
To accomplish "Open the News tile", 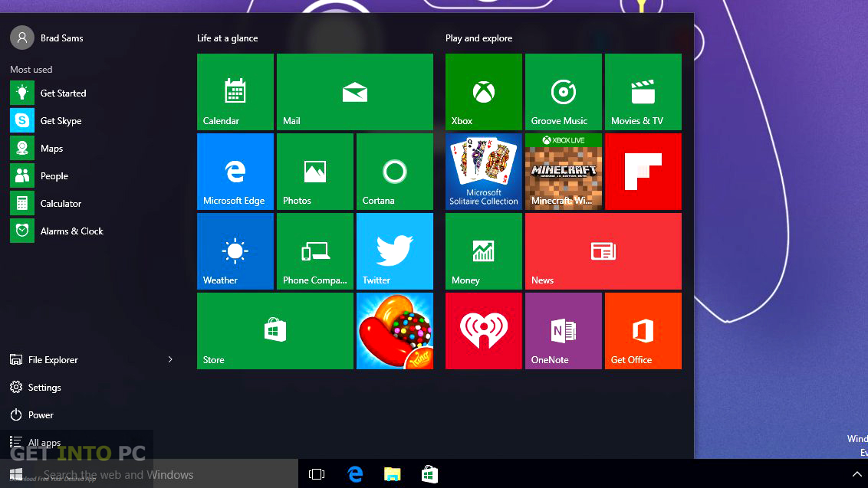I will [x=603, y=251].
